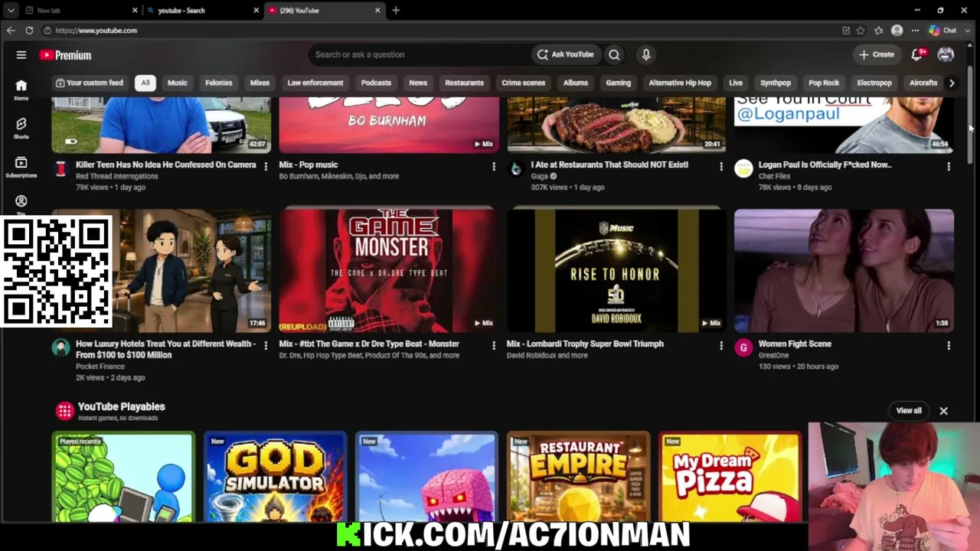Click the page vertical scrollbar
This screenshot has height=551, width=980.
(970, 115)
